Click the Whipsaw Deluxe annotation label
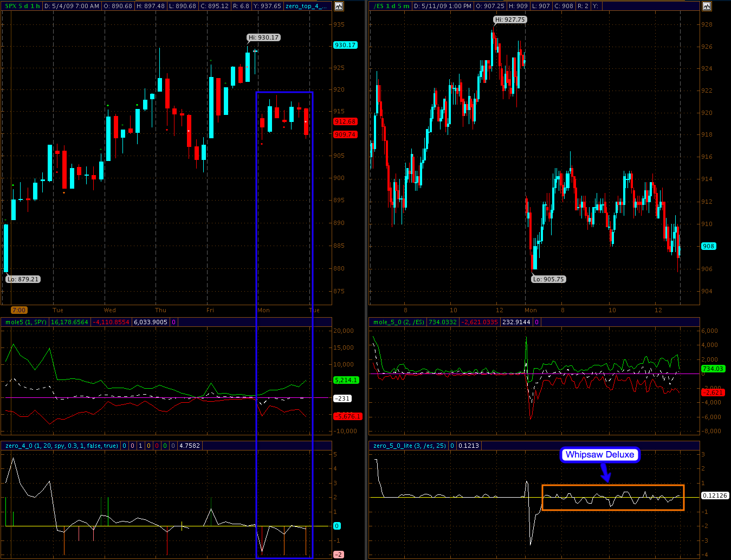 point(599,455)
